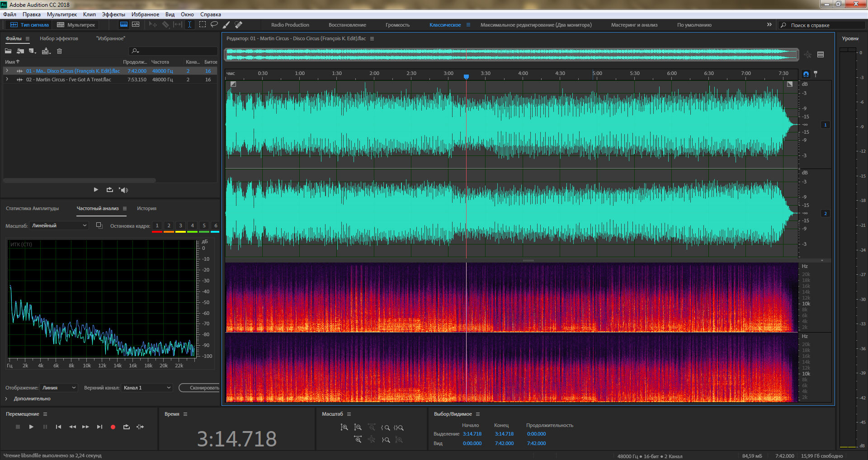Toggle Loop Playback in transport
Screen dimensions: 868x460
[127, 427]
